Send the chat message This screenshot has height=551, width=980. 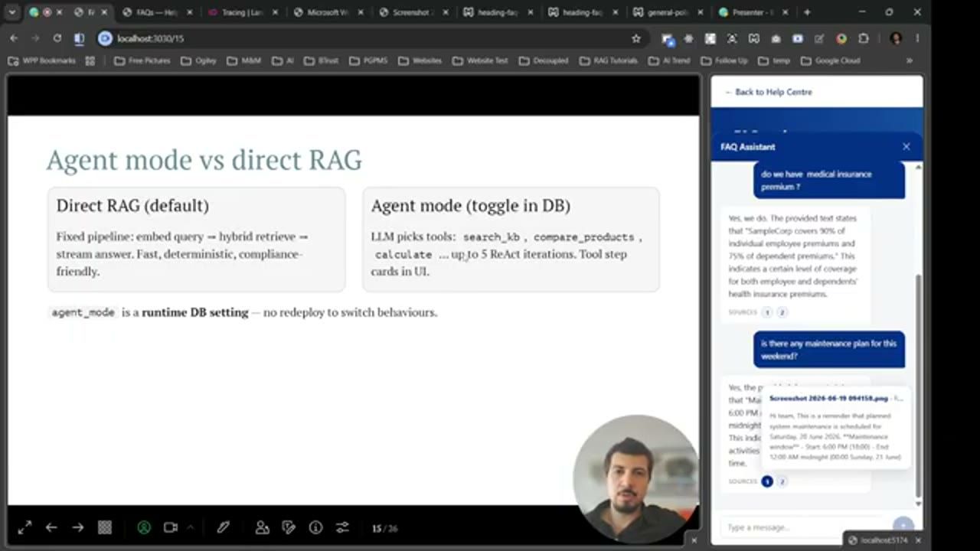903,525
